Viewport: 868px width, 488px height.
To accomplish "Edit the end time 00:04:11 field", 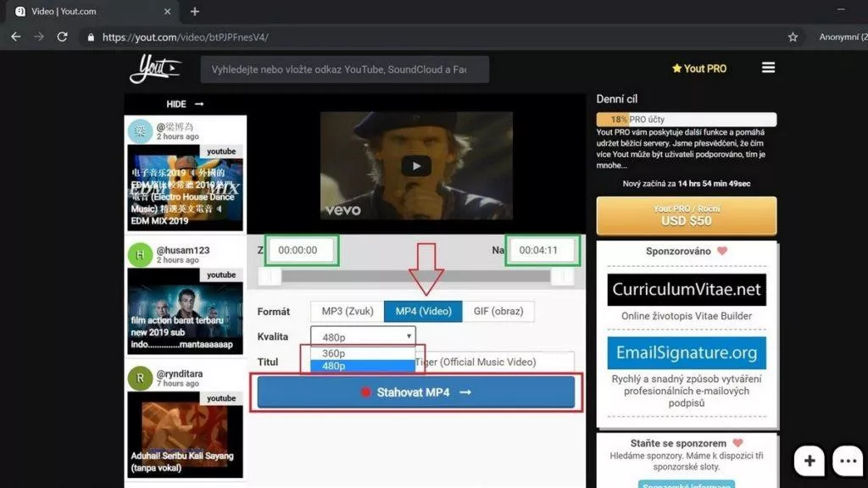I will [x=542, y=250].
